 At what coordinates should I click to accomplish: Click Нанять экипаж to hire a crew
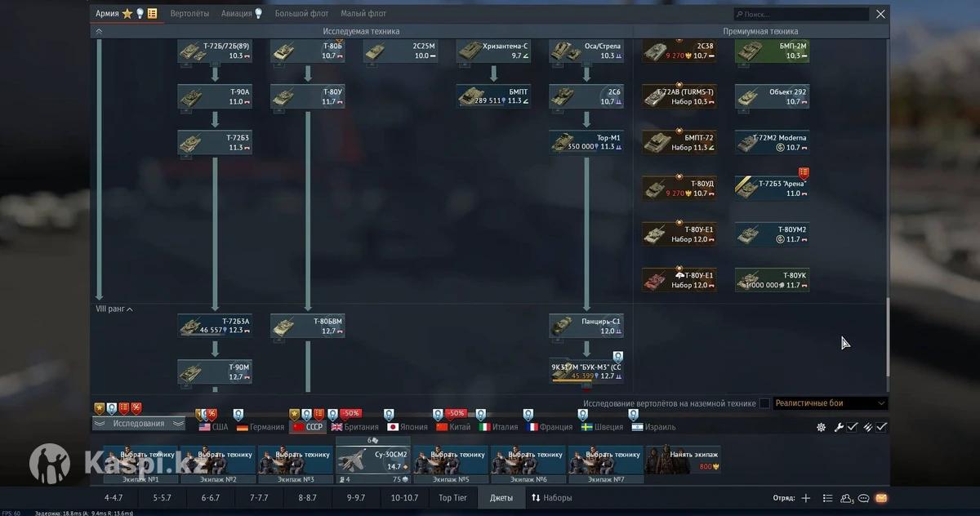point(681,460)
